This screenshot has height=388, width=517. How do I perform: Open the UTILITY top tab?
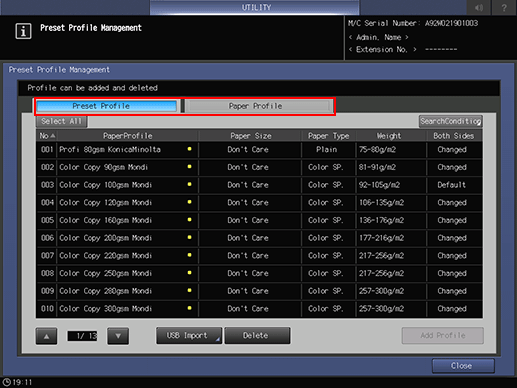click(255, 7)
